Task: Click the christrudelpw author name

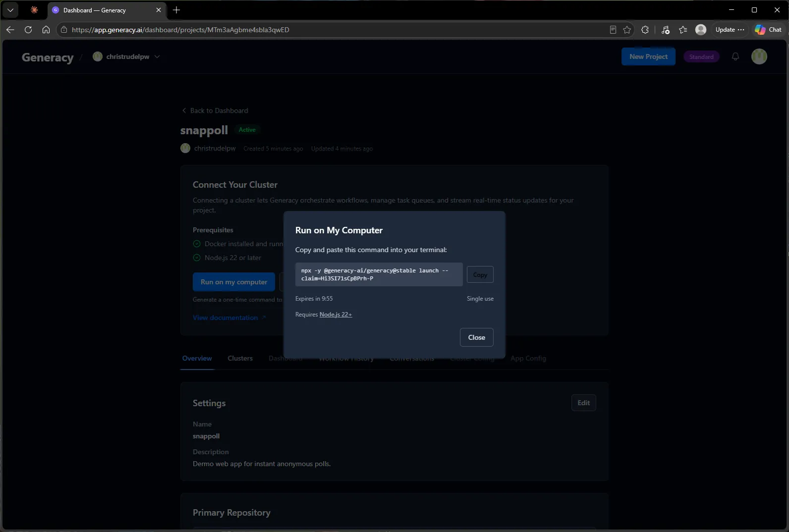Action: [x=215, y=149]
